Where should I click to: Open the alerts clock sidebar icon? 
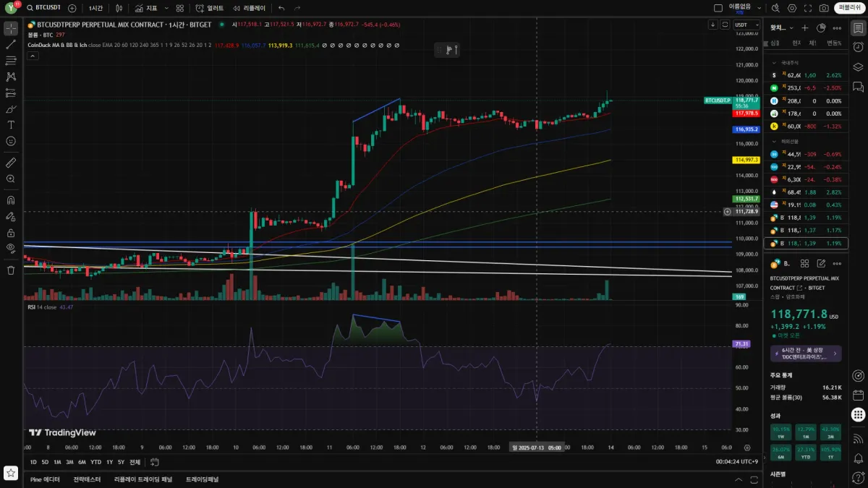pyautogui.click(x=858, y=48)
